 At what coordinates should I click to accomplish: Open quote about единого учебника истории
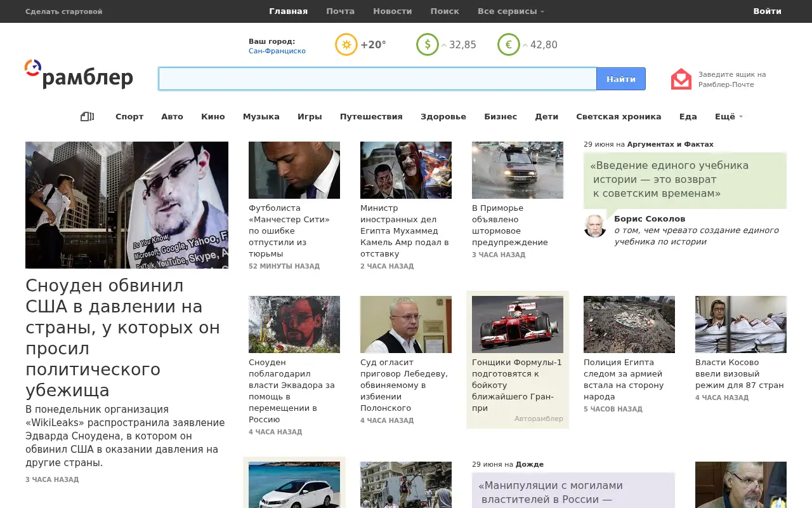[x=669, y=180]
